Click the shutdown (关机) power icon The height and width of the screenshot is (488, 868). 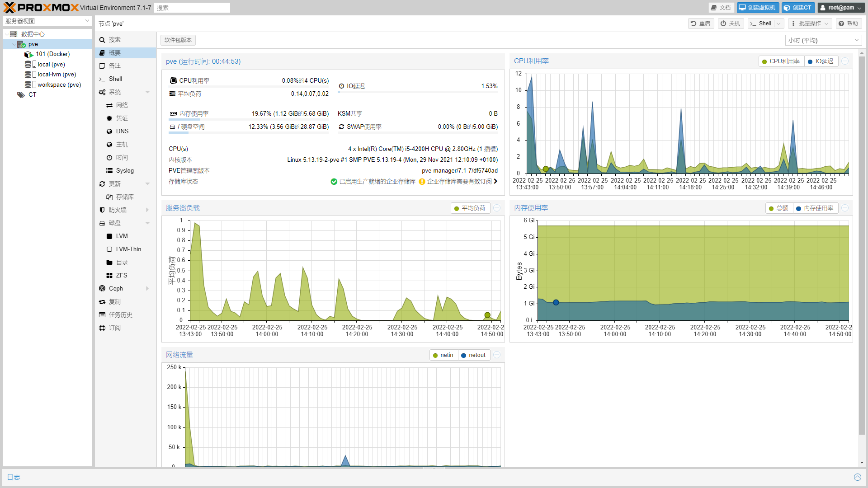click(x=723, y=23)
